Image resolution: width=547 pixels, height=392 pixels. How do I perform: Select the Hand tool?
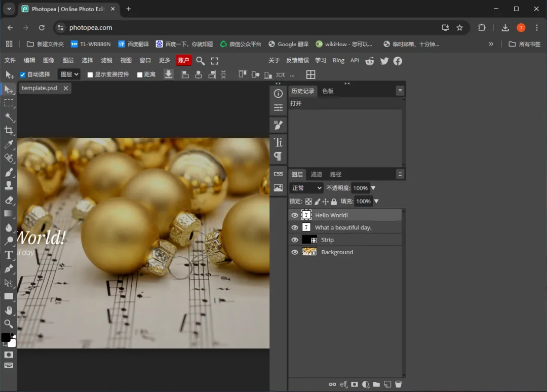[x=9, y=310]
